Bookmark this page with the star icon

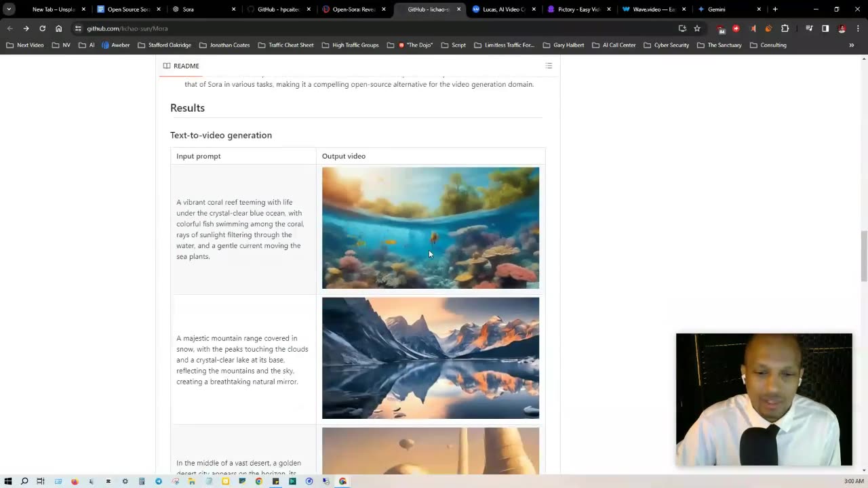pyautogui.click(x=697, y=28)
